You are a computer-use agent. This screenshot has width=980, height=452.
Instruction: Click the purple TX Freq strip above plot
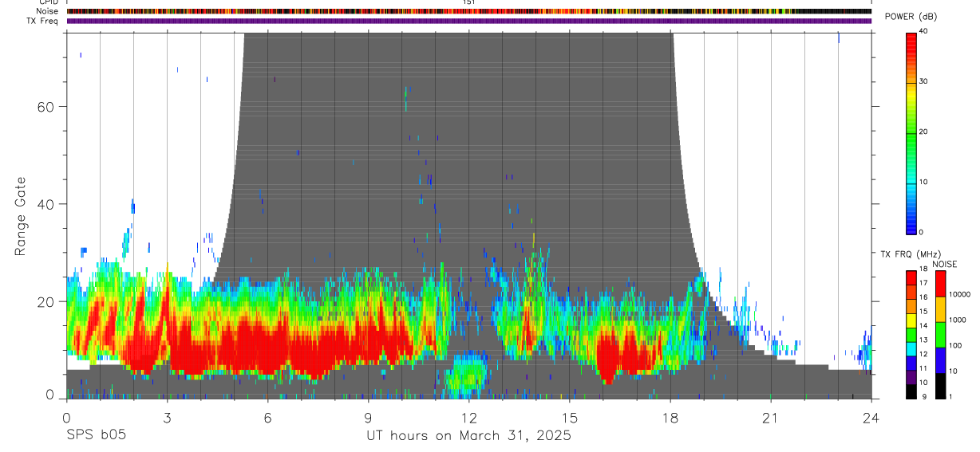click(469, 21)
